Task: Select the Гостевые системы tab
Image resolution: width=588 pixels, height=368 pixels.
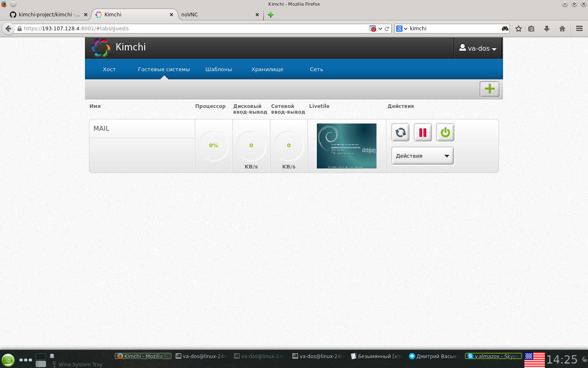Action: pyautogui.click(x=164, y=70)
